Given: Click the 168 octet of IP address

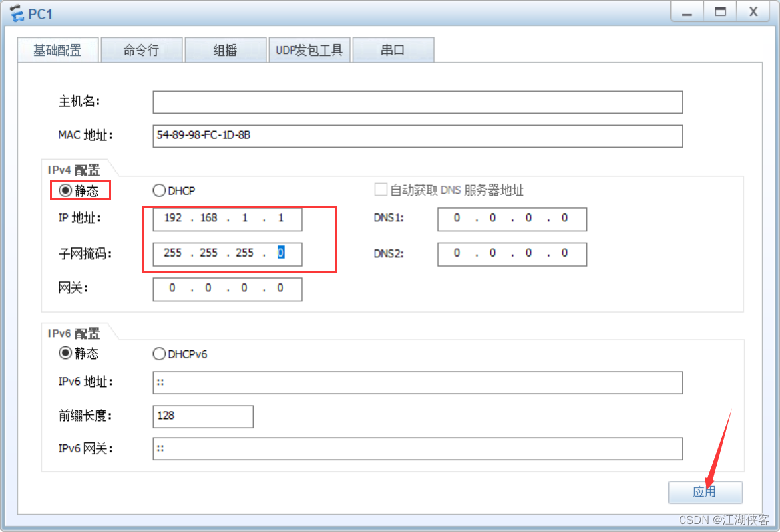Looking at the screenshot, I should (x=208, y=218).
